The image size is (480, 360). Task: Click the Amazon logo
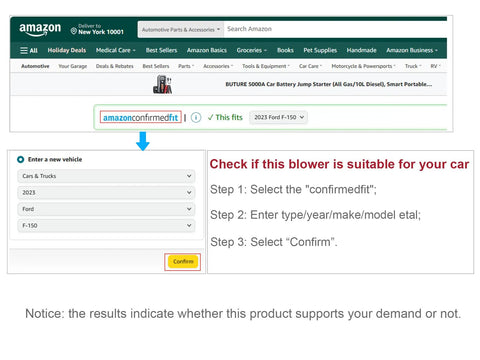[x=40, y=29]
